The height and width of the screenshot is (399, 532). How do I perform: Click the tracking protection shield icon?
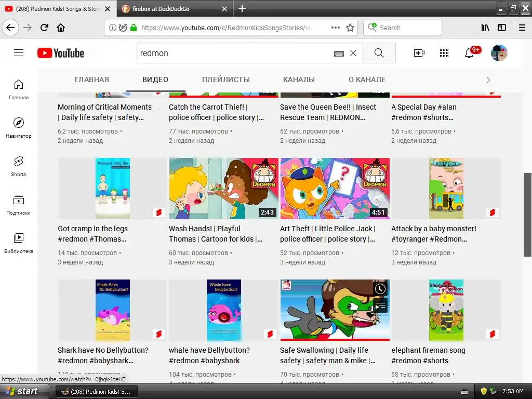123,28
